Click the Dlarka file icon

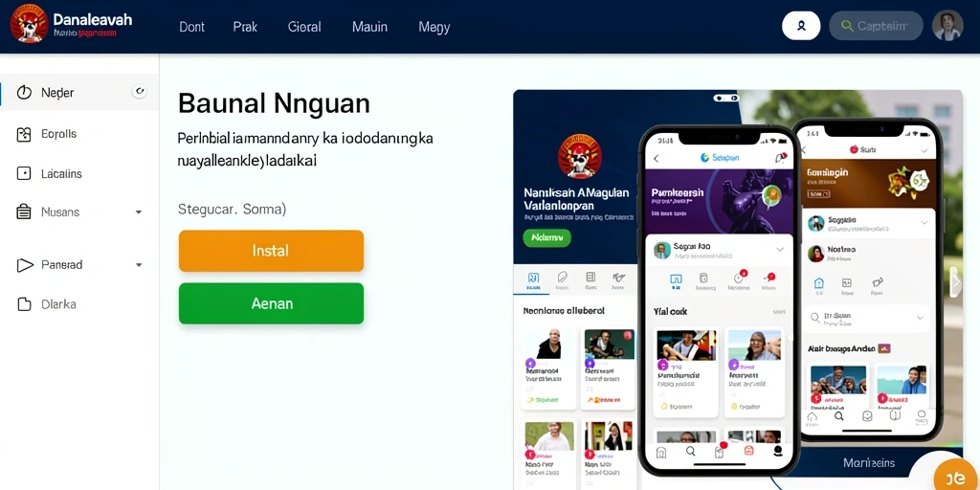point(24,304)
